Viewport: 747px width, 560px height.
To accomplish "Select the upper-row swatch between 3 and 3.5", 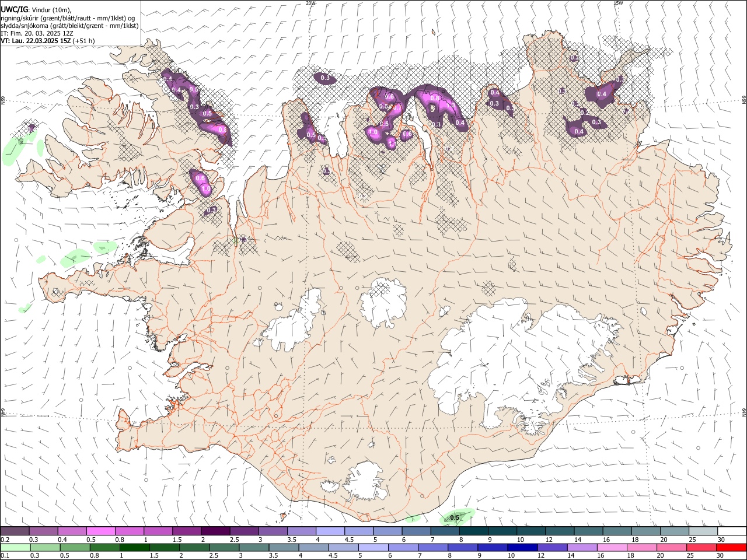I will click(273, 531).
